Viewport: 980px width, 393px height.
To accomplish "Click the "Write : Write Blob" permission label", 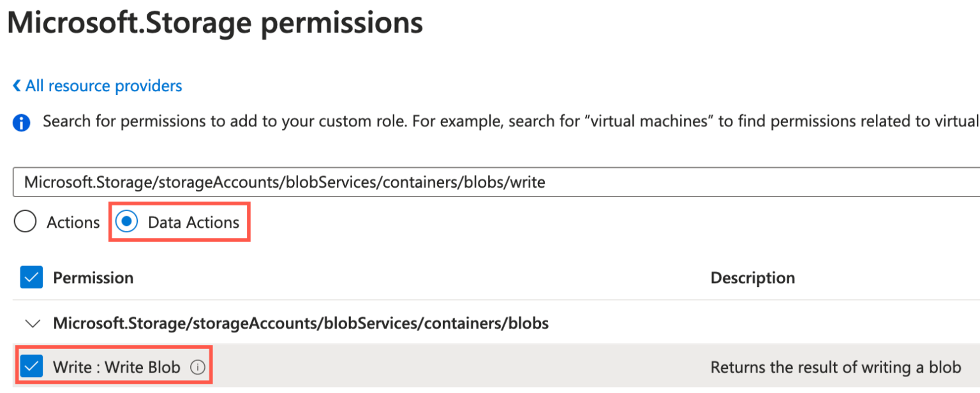I will [116, 367].
